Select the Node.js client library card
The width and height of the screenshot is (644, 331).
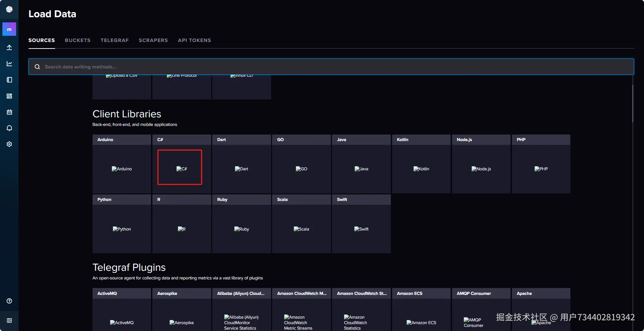coord(481,164)
